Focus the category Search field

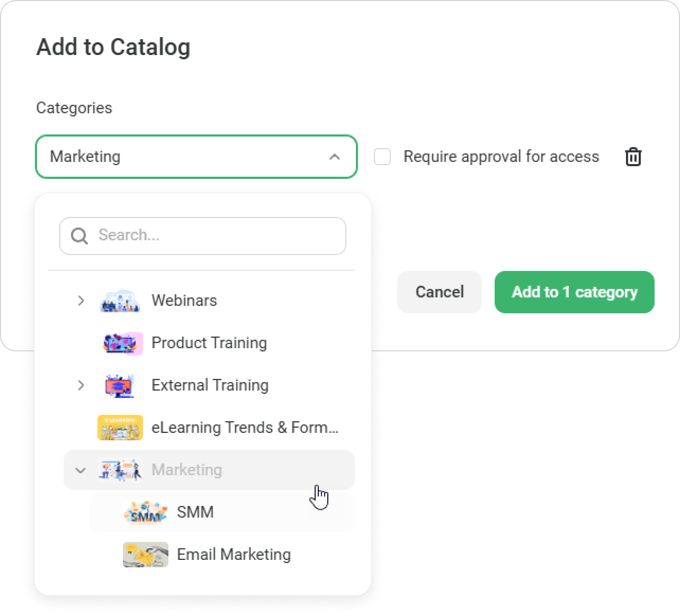pyautogui.click(x=203, y=236)
